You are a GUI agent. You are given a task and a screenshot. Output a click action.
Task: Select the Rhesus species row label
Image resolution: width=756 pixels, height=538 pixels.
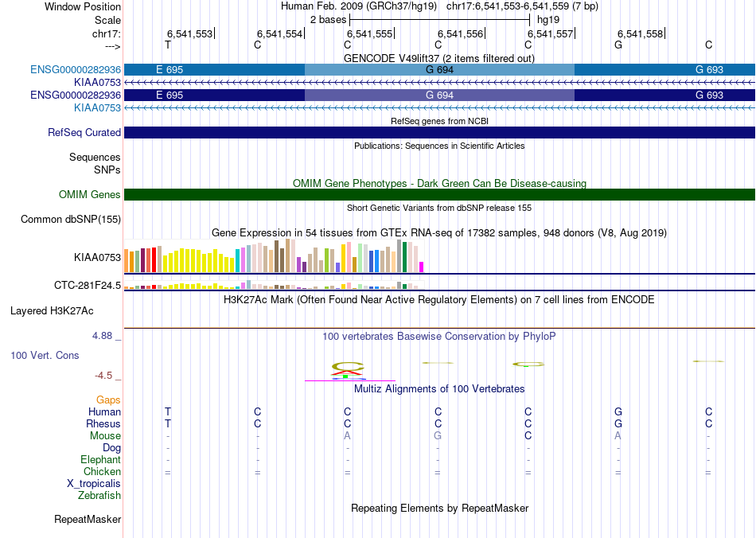[x=103, y=423]
